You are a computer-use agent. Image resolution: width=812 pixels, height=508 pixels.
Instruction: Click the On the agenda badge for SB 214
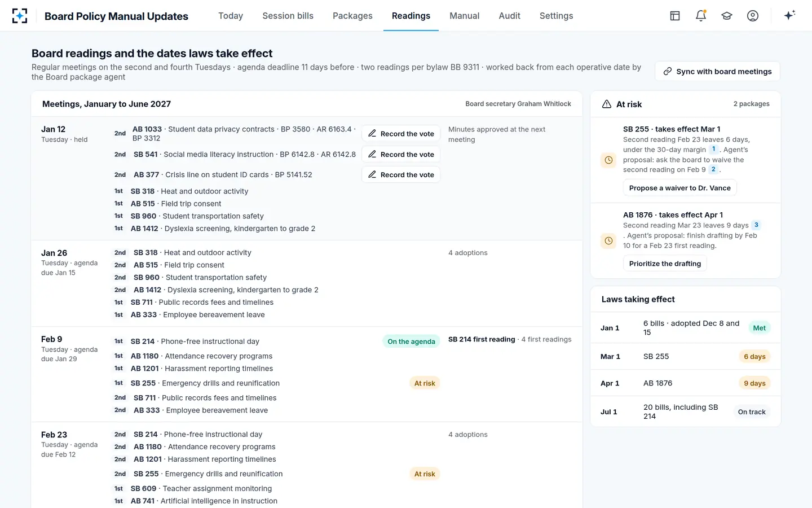(x=411, y=341)
